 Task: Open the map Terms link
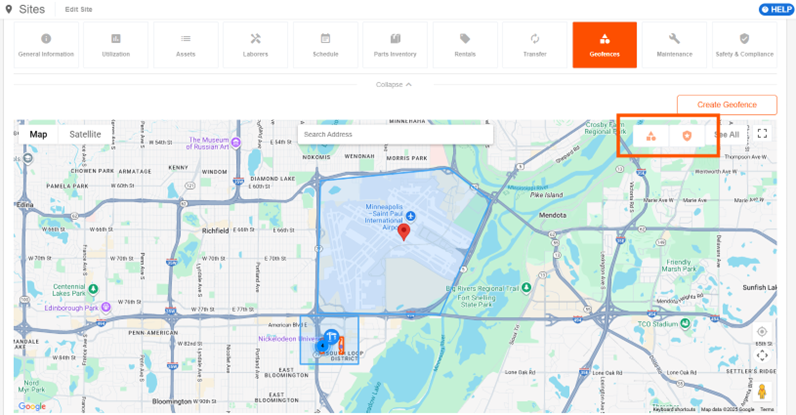point(767,409)
